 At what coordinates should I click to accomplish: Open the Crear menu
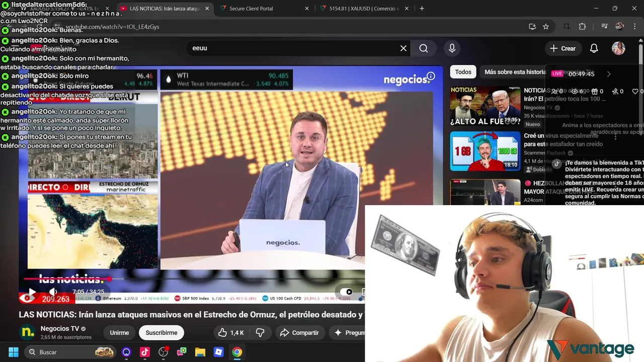point(562,48)
